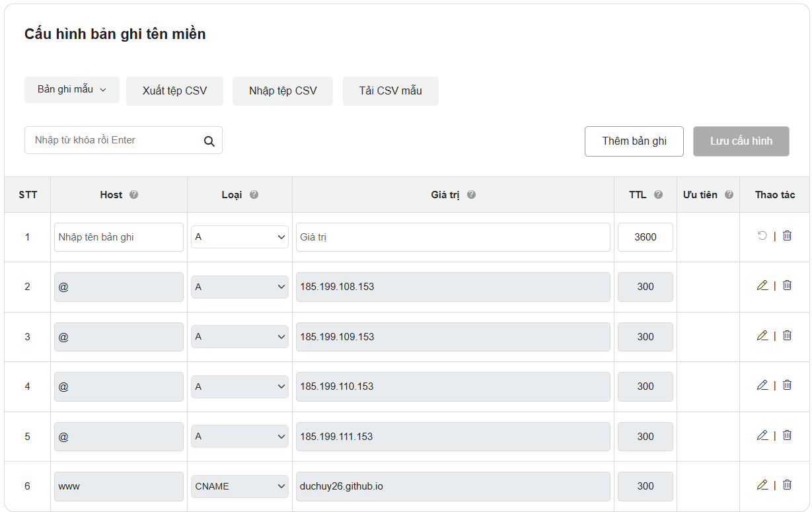Open the record type dropdown in row 1

(239, 237)
